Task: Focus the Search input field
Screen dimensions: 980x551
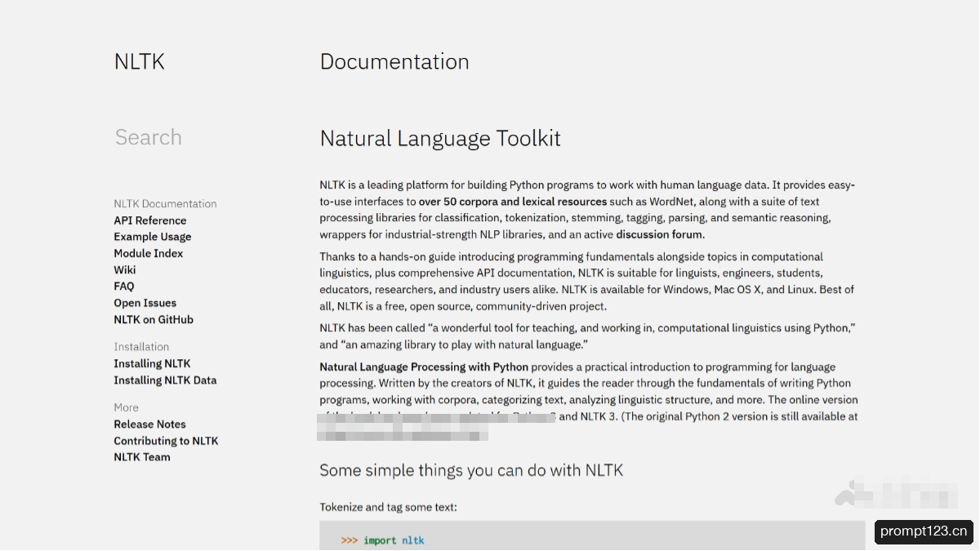Action: 149,137
